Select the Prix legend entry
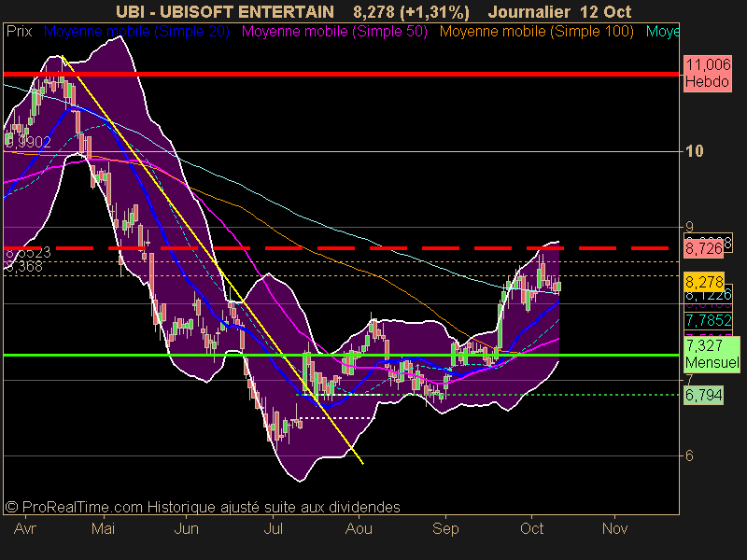 point(19,32)
